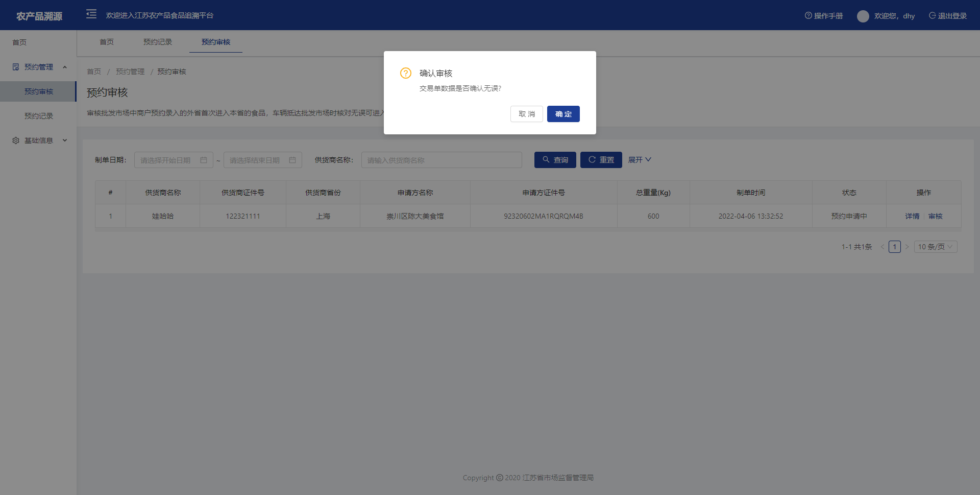Image resolution: width=980 pixels, height=495 pixels.
Task: Collapse the 预约管理 sidebar menu
Action: pos(65,67)
